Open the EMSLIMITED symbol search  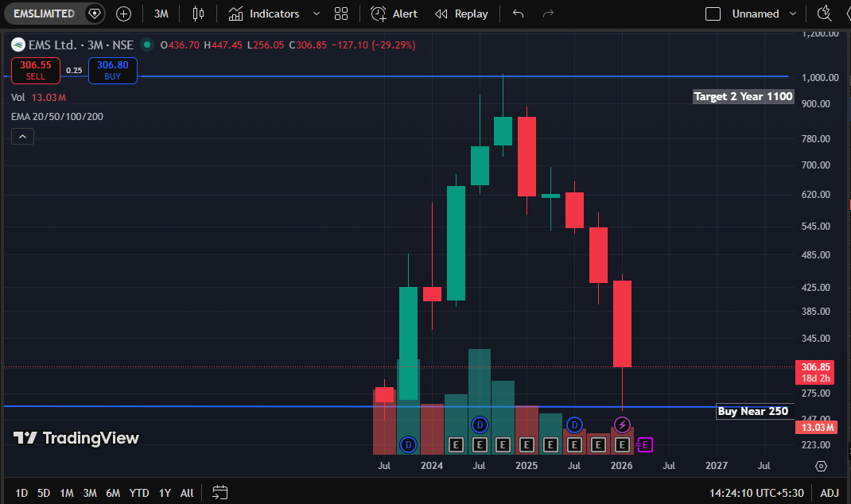coord(45,14)
